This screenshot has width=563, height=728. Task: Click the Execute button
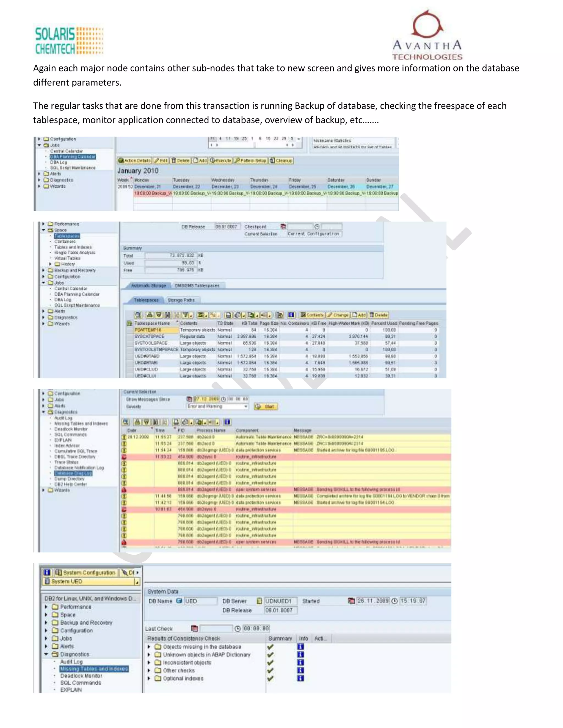220,161
